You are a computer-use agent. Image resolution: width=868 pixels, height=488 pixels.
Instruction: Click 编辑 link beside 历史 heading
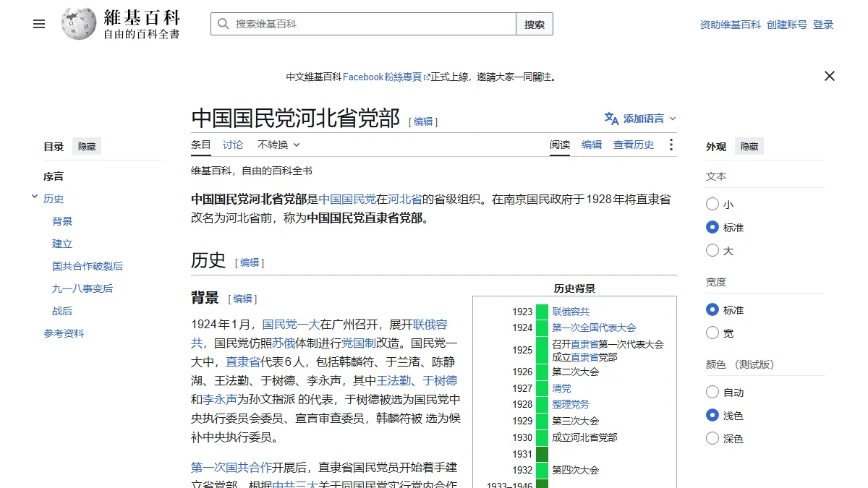click(x=250, y=262)
